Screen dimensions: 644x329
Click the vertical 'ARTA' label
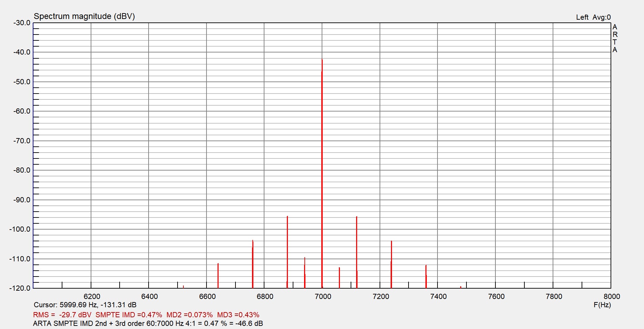click(615, 38)
